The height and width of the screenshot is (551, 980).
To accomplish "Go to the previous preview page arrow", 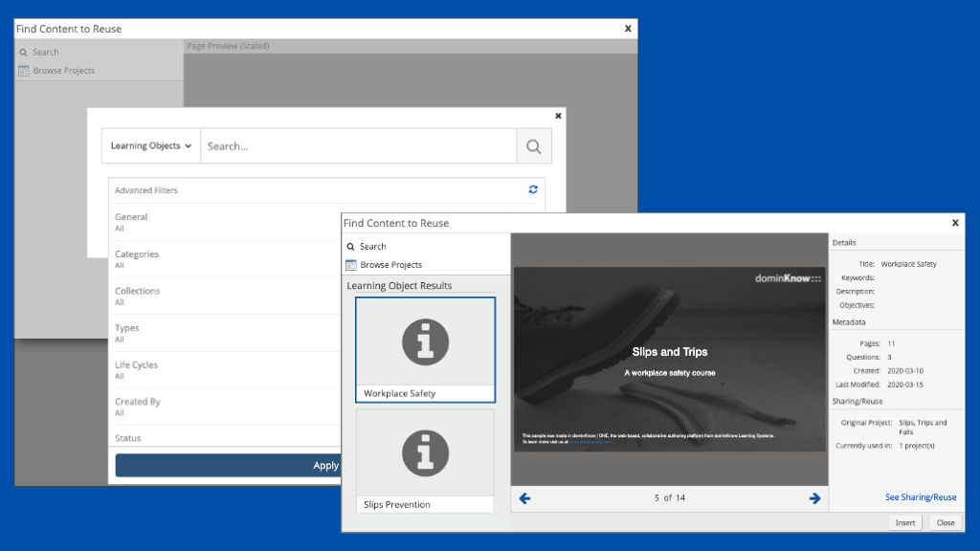I will point(524,497).
